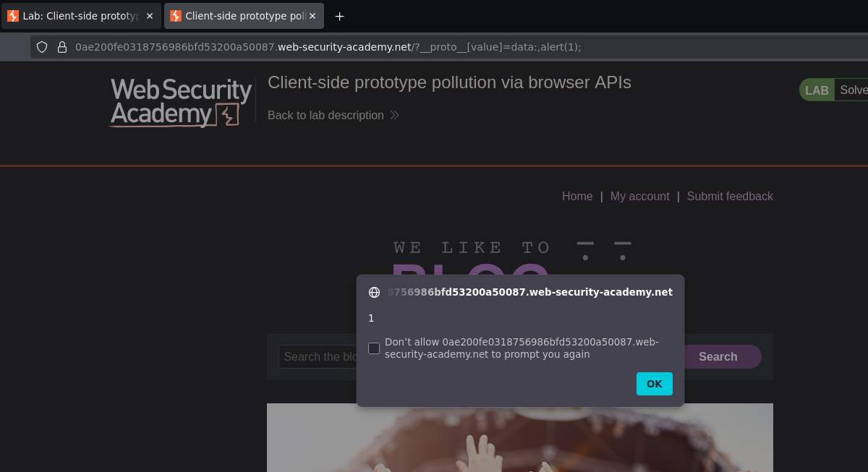Switch to the Lab: Client-side prototype tab
This screenshot has width=868, height=472.
click(81, 16)
